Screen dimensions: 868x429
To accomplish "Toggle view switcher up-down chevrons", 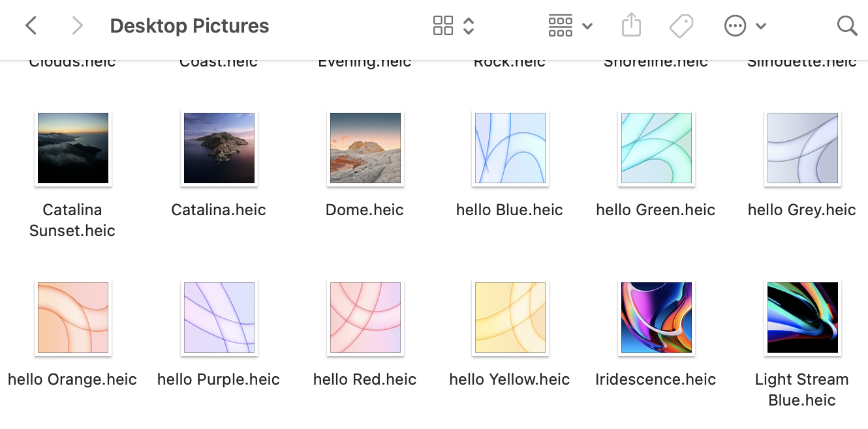I will coord(469,26).
